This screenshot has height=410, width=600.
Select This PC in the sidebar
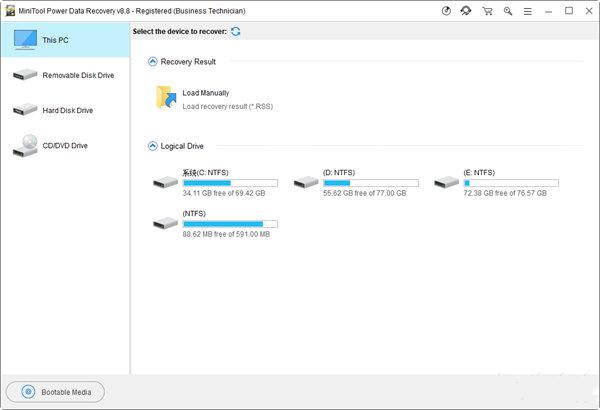click(x=65, y=40)
